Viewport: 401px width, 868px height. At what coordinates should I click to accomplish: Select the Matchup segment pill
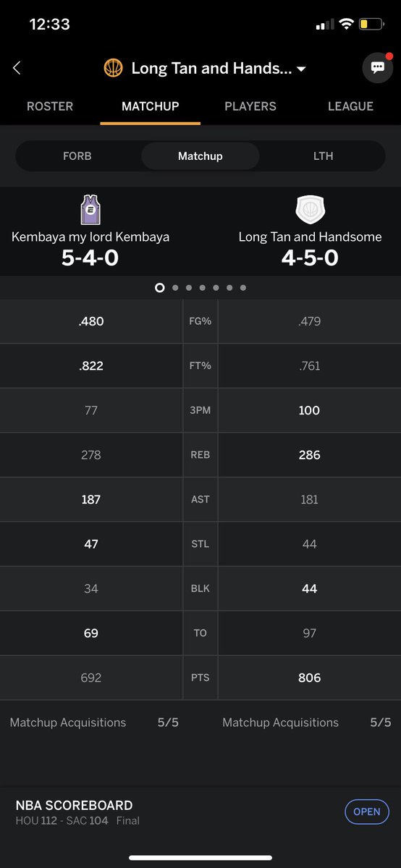pyautogui.click(x=200, y=156)
